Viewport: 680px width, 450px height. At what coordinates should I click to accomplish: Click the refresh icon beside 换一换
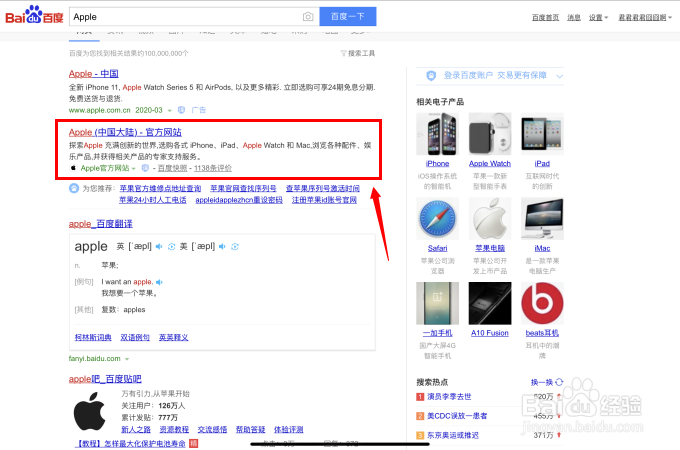click(x=559, y=382)
